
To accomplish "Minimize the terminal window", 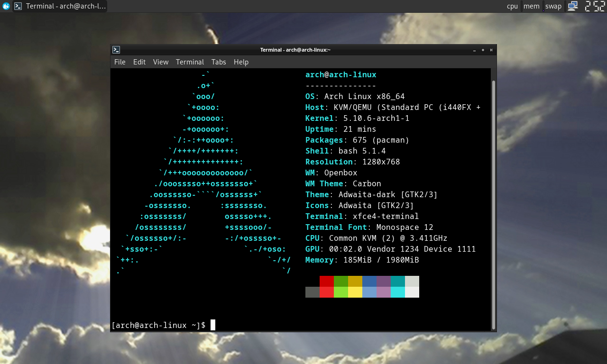I will (475, 50).
